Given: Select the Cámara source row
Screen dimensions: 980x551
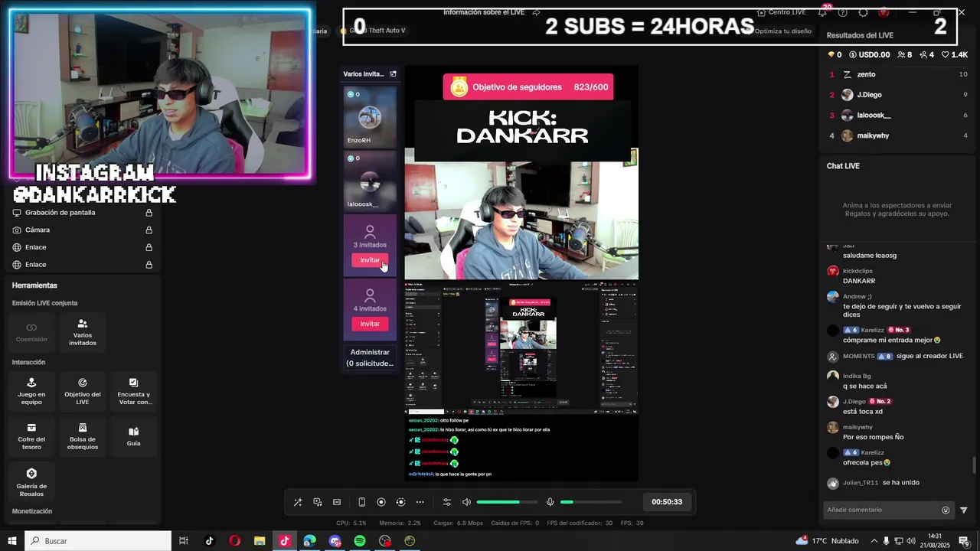Looking at the screenshot, I should point(83,230).
